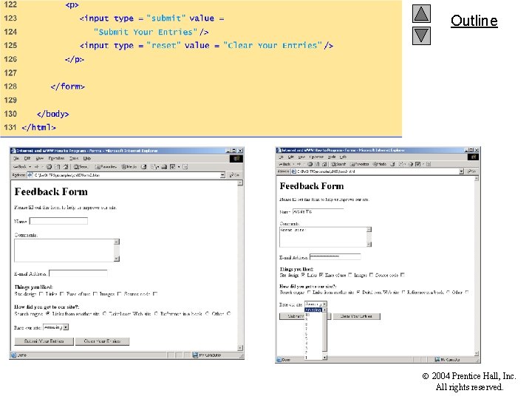Click Submit Your Entries button in left form
Viewport: 532px width, 399px height.
click(x=44, y=341)
